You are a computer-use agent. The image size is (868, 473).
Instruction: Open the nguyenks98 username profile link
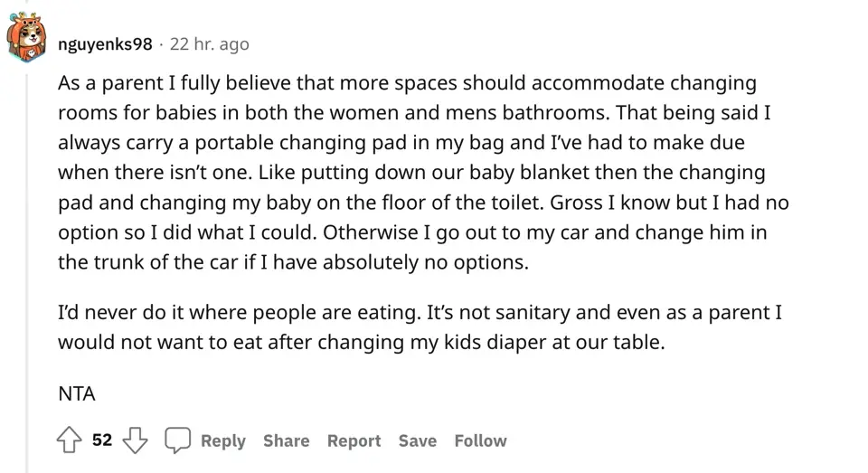point(104,43)
